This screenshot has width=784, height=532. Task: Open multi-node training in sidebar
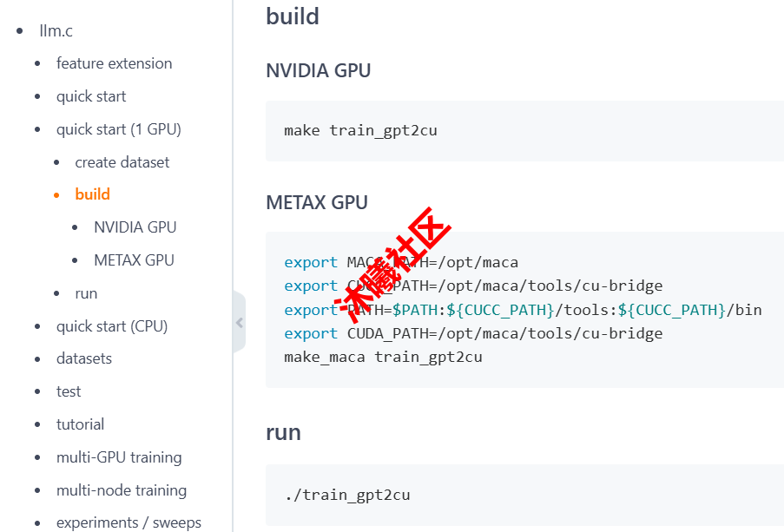(122, 490)
